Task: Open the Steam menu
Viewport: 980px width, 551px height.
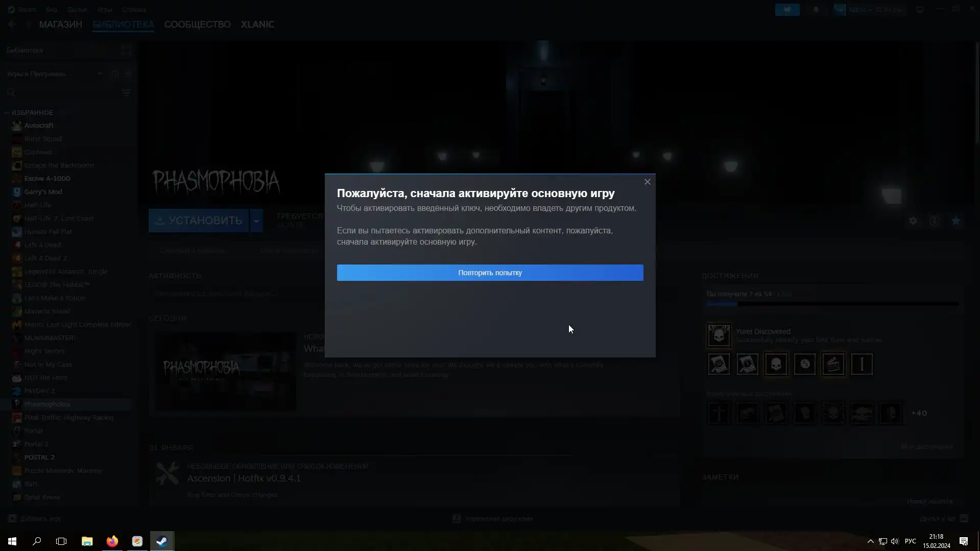Action: click(22, 9)
